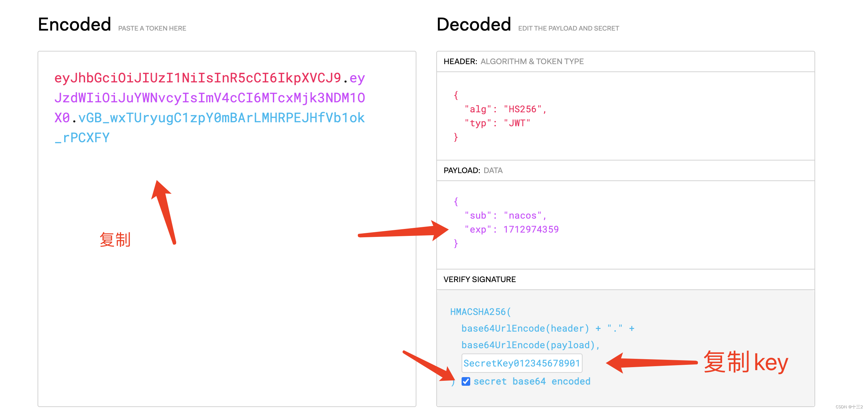Click the base64UrlEncode(payload) line
868x412 pixels.
(530, 345)
